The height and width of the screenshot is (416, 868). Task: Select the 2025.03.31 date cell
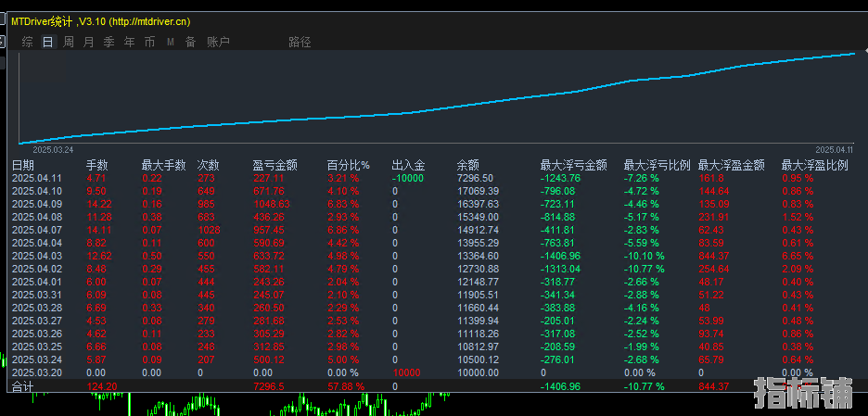36,295
